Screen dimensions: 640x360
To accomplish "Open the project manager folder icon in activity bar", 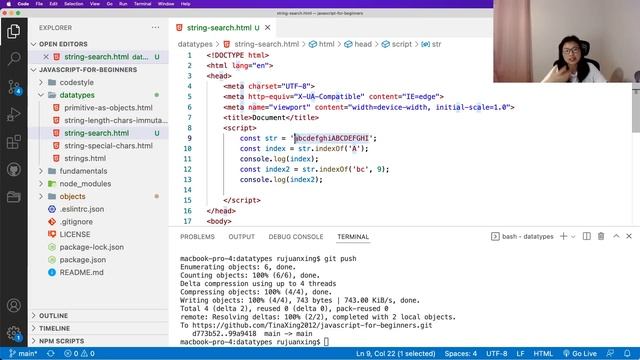I will pyautogui.click(x=13, y=197).
